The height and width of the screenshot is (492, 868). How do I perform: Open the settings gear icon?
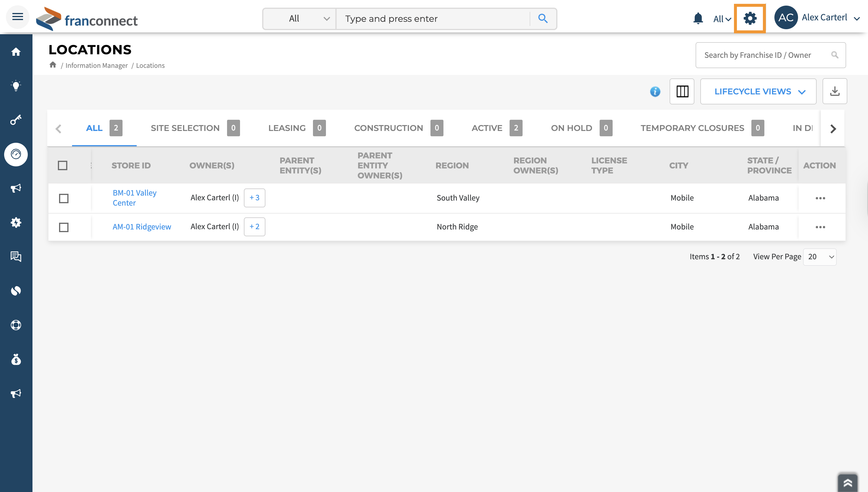750,18
